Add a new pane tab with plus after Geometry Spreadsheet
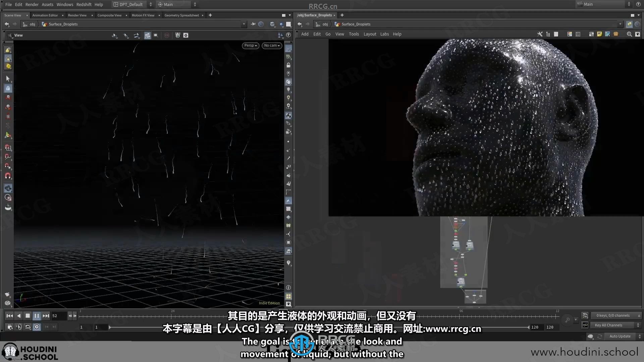The image size is (644, 362). pyautogui.click(x=210, y=15)
